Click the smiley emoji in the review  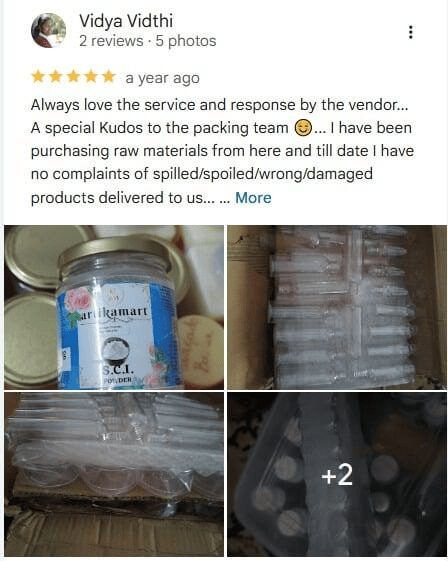(303, 128)
